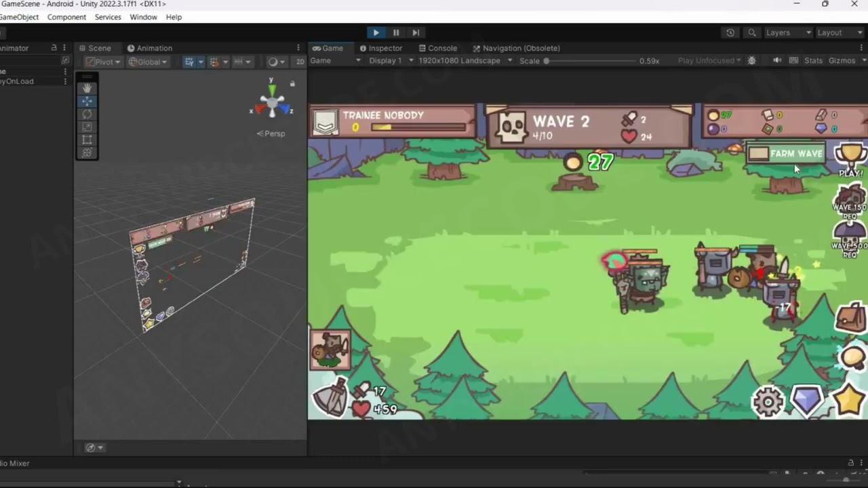This screenshot has height=488, width=868.
Task: Open the Help menu
Action: [x=174, y=17]
